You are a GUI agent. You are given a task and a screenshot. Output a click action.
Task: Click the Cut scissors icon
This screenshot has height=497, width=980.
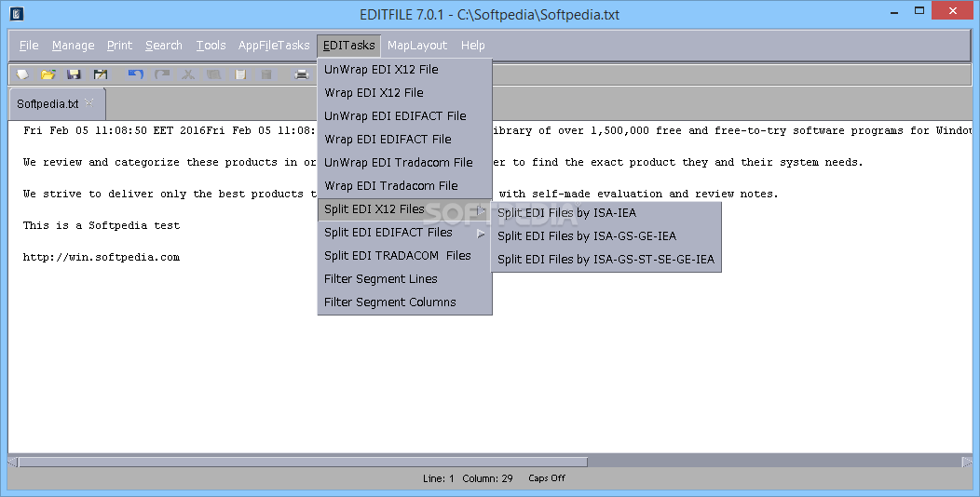188,75
